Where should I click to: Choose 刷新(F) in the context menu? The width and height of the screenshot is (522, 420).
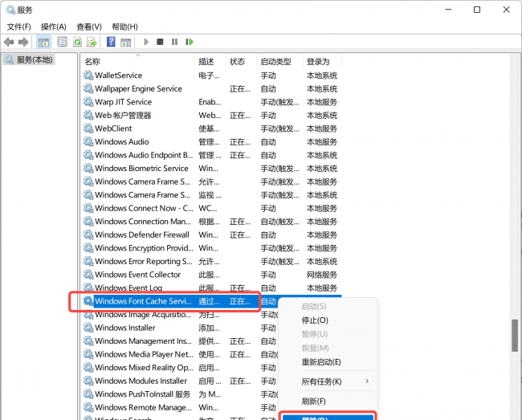pyautogui.click(x=328, y=401)
